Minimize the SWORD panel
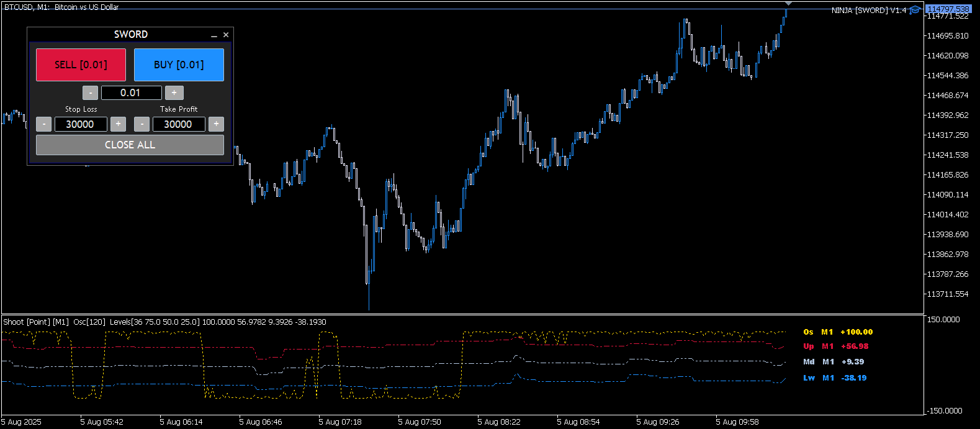Screen dimensions: 980x429 pos(214,35)
